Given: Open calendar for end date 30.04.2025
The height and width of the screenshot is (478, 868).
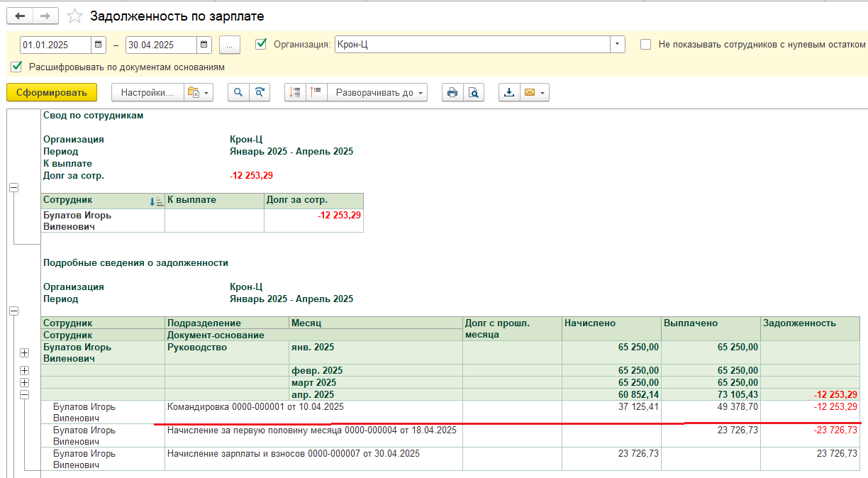Looking at the screenshot, I should click(204, 45).
